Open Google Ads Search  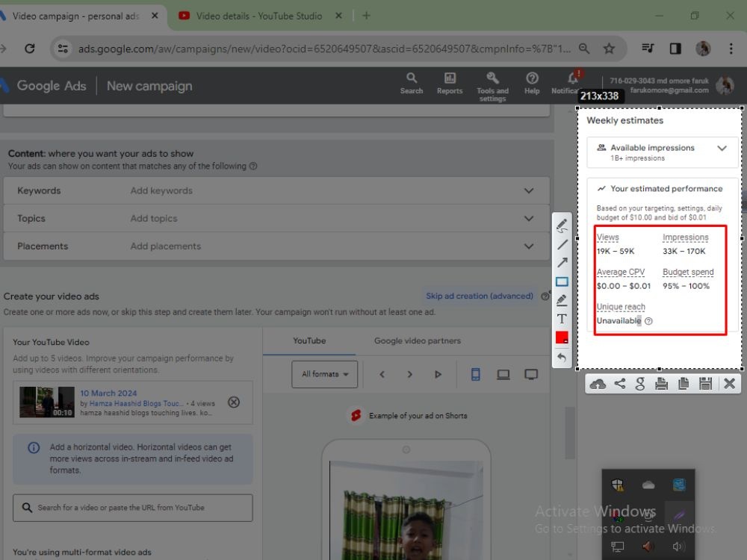(x=411, y=84)
